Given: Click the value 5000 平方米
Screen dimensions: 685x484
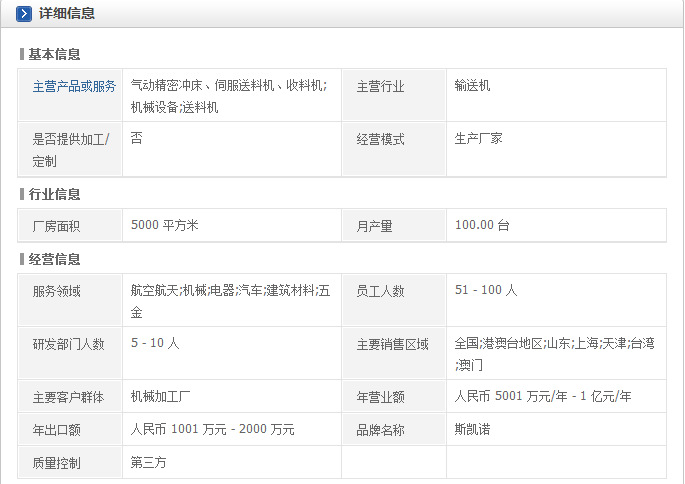Looking at the screenshot, I should pos(165,225).
